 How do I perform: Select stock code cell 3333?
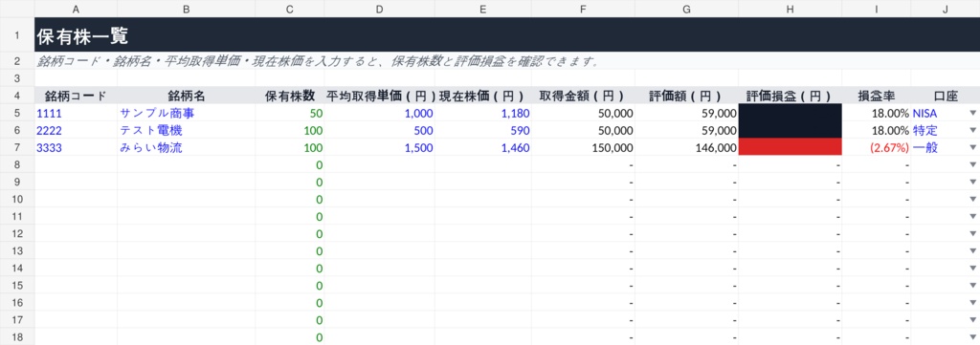tap(76, 148)
